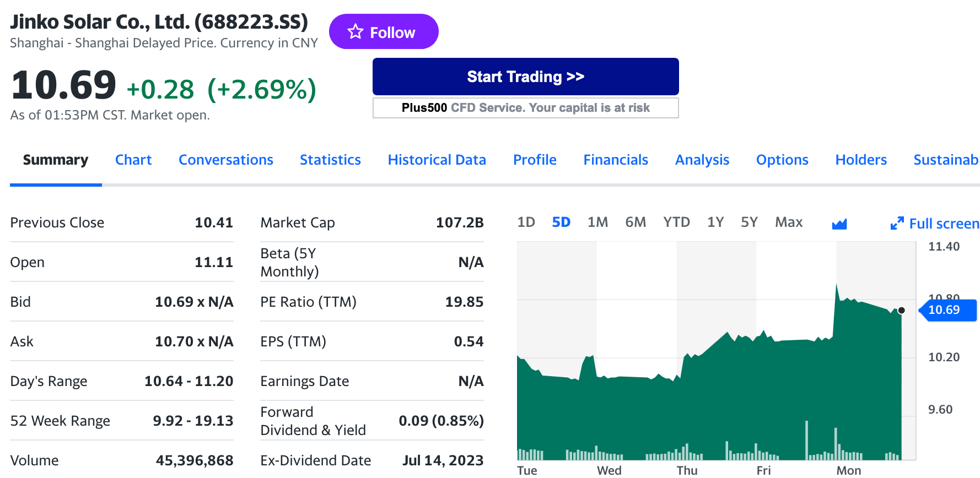Click the Plus500 CFD Service banner
Viewport: 980px width, 478px height.
click(525, 108)
